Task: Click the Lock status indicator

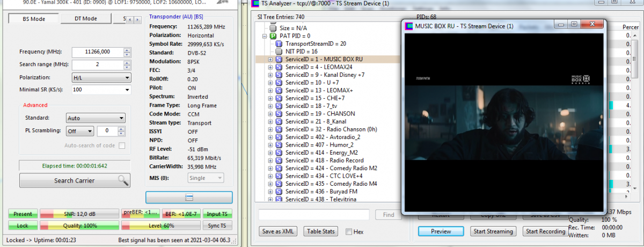Action: pyautogui.click(x=23, y=226)
